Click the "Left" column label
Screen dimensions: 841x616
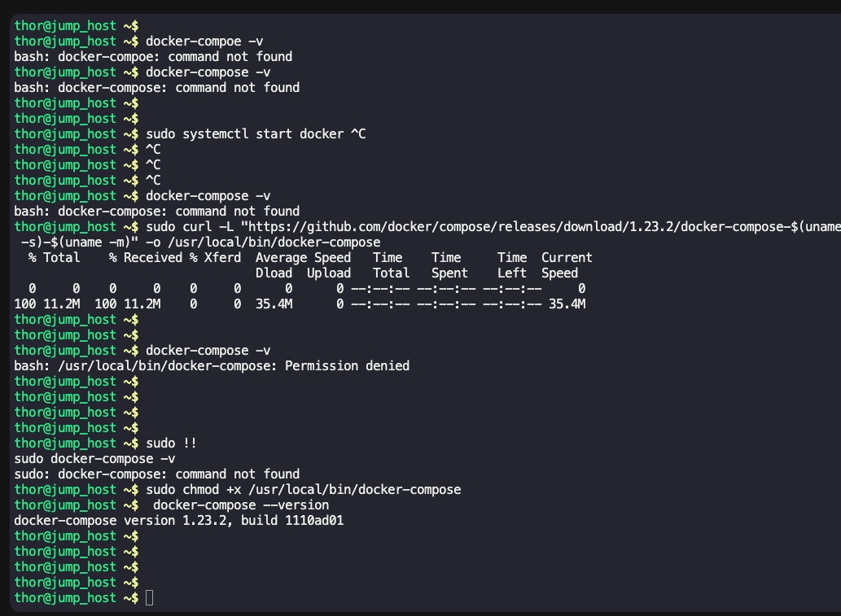512,273
